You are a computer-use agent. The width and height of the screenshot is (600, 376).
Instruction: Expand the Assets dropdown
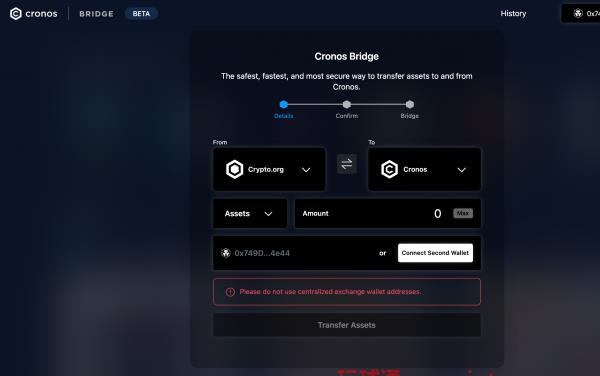click(250, 213)
